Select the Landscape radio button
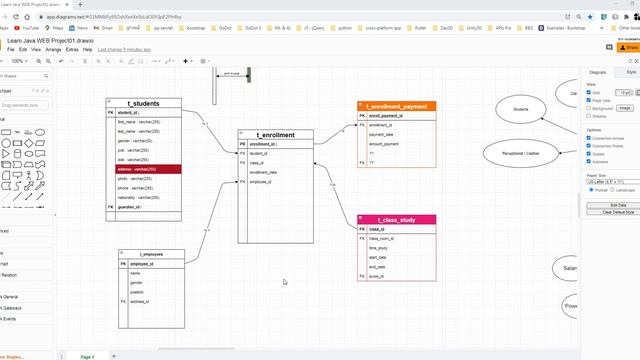The width and height of the screenshot is (640, 360). (612, 190)
